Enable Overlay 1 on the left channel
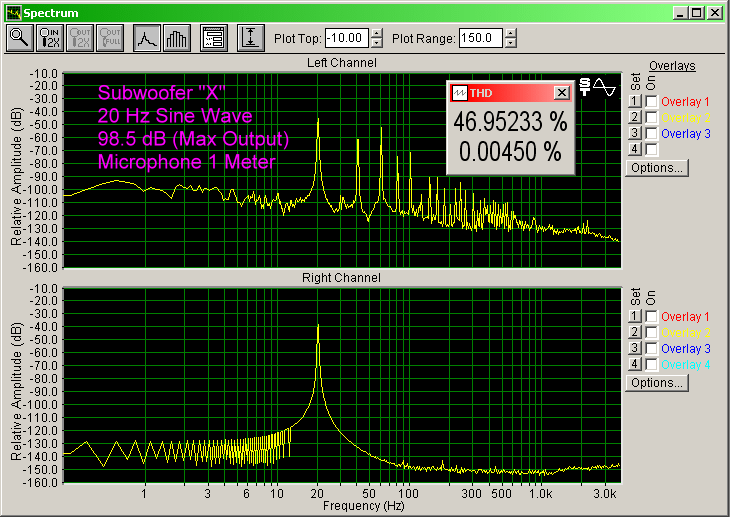Image resolution: width=730 pixels, height=517 pixels. 651,102
